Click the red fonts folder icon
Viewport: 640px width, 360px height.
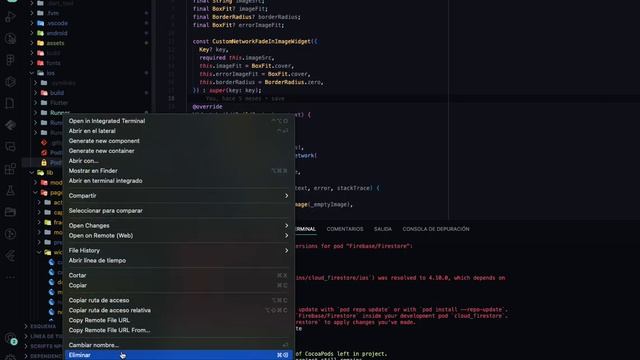point(40,63)
